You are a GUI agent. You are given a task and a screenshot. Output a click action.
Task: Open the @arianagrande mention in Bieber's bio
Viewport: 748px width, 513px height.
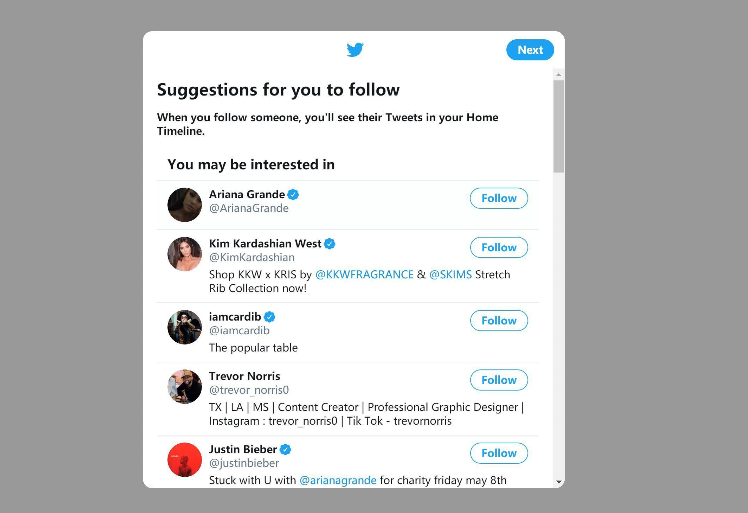pos(338,480)
